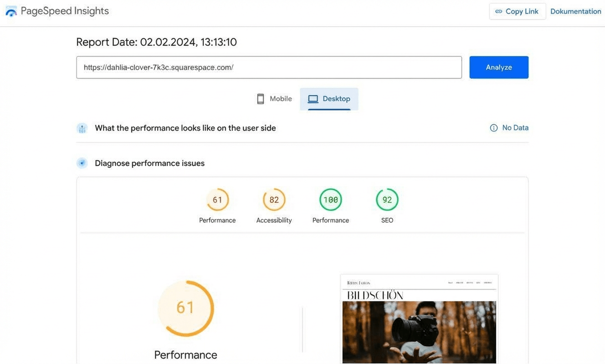Open the BILDSCHÖN website screenshot thumbnail

pyautogui.click(x=419, y=318)
